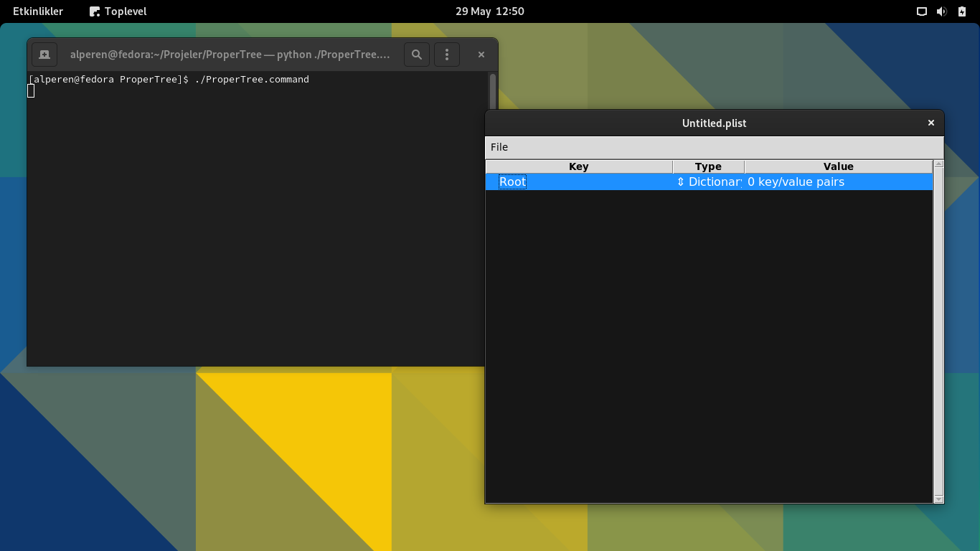Open the terminal three-dot menu
Image resolution: width=980 pixels, height=551 pixels.
[x=447, y=55]
